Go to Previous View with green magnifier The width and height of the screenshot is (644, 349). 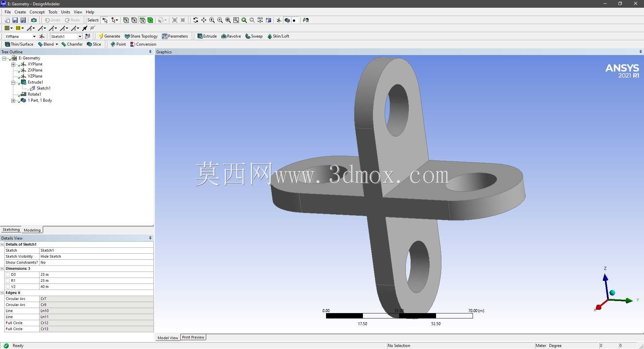pyautogui.click(x=244, y=20)
